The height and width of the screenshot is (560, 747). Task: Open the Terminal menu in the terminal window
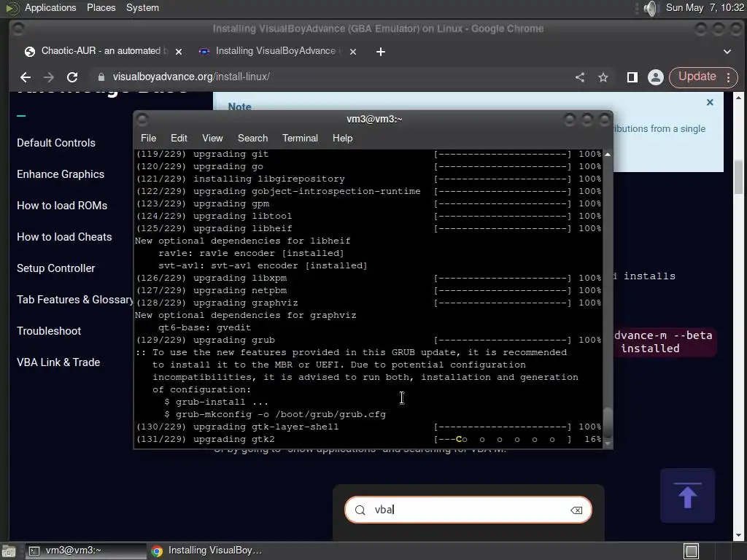(300, 138)
